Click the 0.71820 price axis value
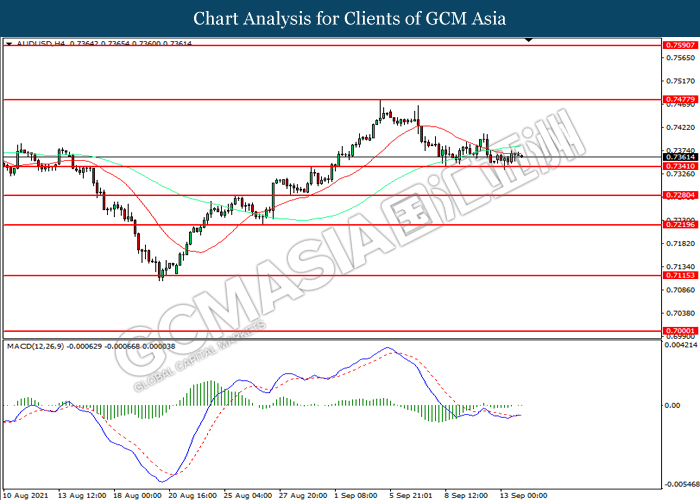The width and height of the screenshot is (700, 500). tap(681, 243)
